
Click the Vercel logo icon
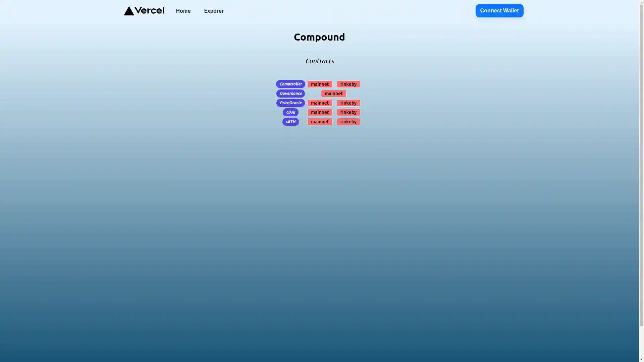pos(128,11)
